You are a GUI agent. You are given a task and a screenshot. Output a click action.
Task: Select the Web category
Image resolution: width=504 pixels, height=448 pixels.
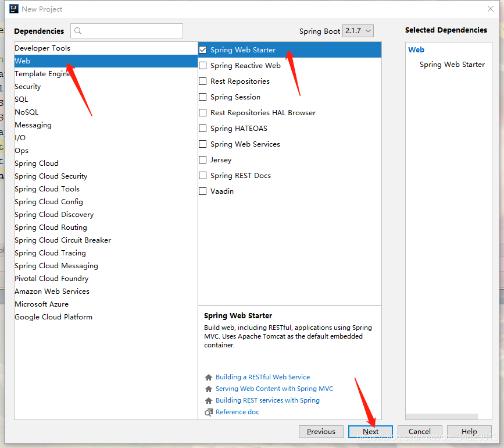(x=106, y=61)
